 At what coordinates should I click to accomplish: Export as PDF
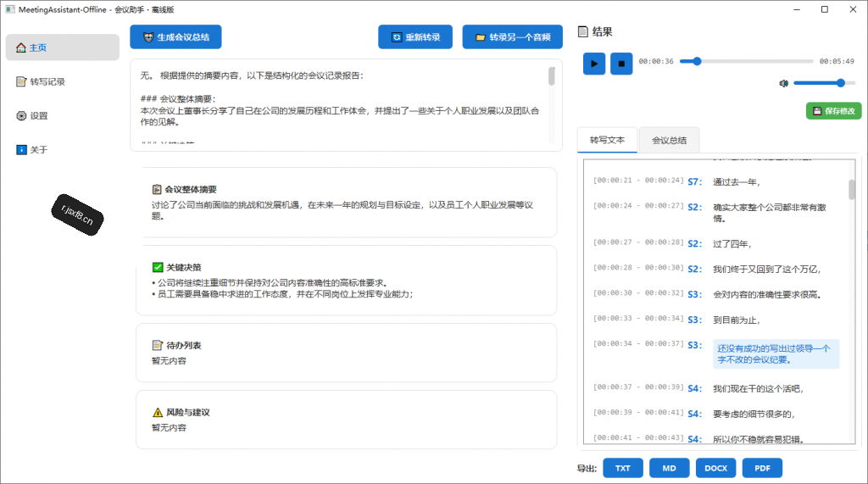pos(762,468)
